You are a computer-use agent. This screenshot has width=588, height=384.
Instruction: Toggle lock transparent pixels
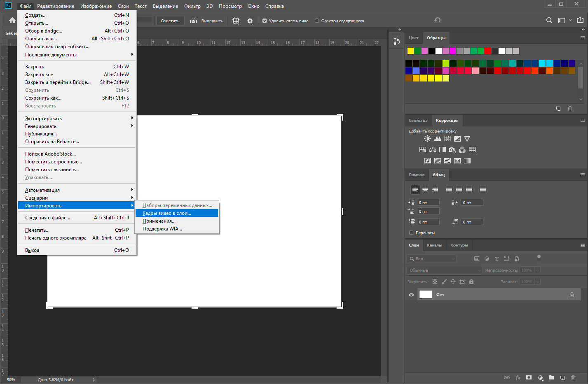coord(435,282)
